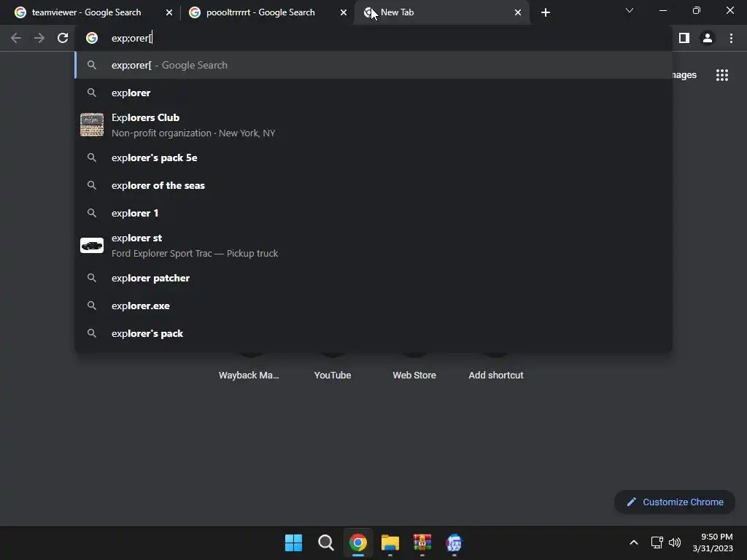Open the Web Store shortcut
747x560 pixels.
[x=414, y=375]
